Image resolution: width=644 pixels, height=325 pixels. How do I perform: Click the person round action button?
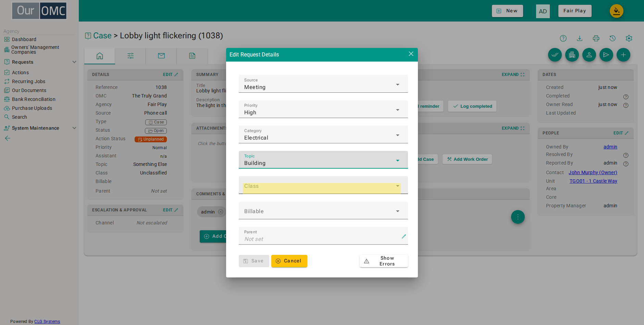589,55
